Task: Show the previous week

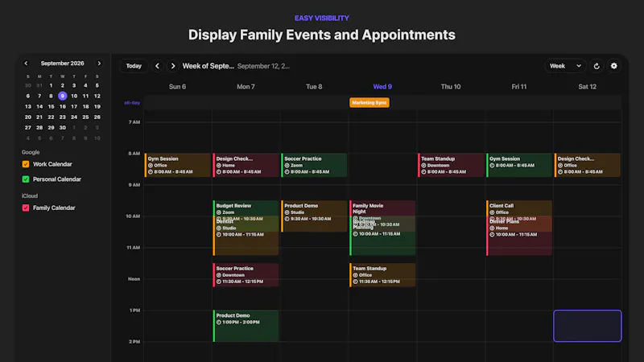Action: (157, 66)
